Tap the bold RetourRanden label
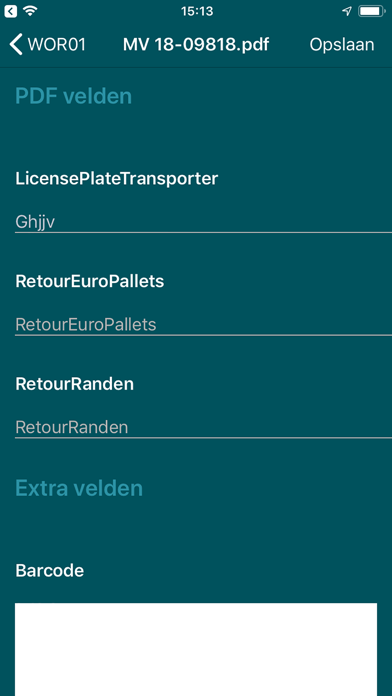Viewport: 392px width, 696px height. 75,384
